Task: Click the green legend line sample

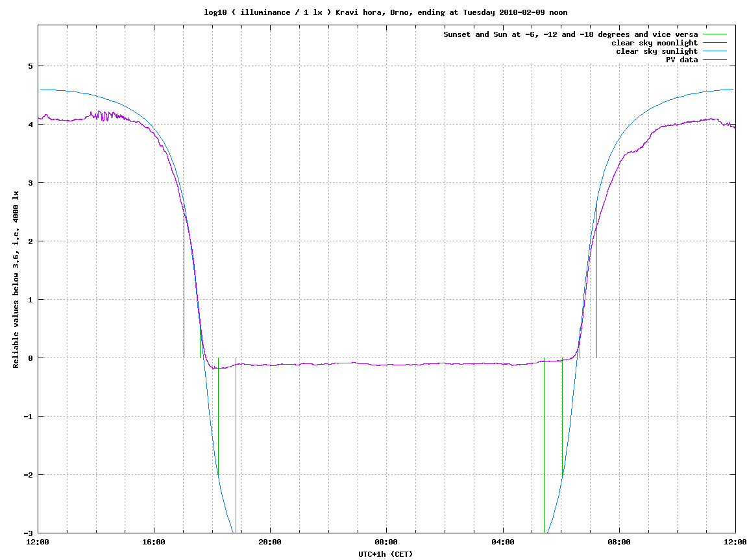Action: (715, 34)
